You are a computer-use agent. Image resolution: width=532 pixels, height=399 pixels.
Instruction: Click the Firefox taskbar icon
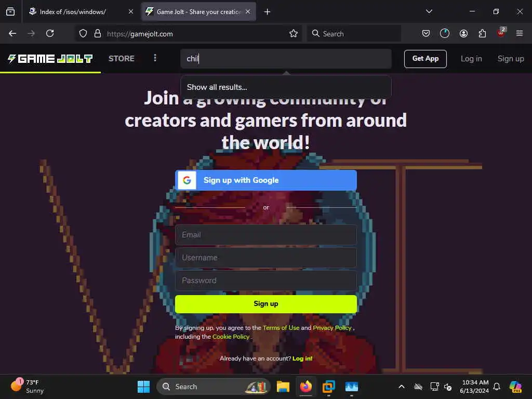(305, 387)
